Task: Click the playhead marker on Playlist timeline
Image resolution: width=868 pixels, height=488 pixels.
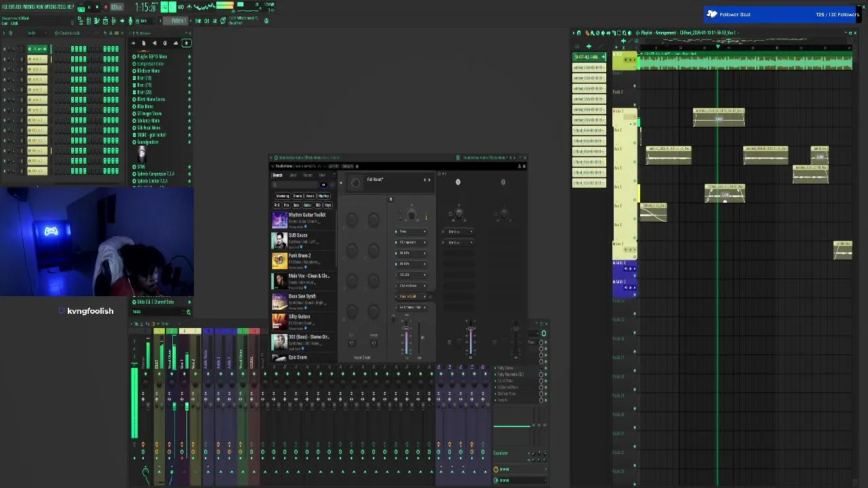Action: click(x=717, y=46)
